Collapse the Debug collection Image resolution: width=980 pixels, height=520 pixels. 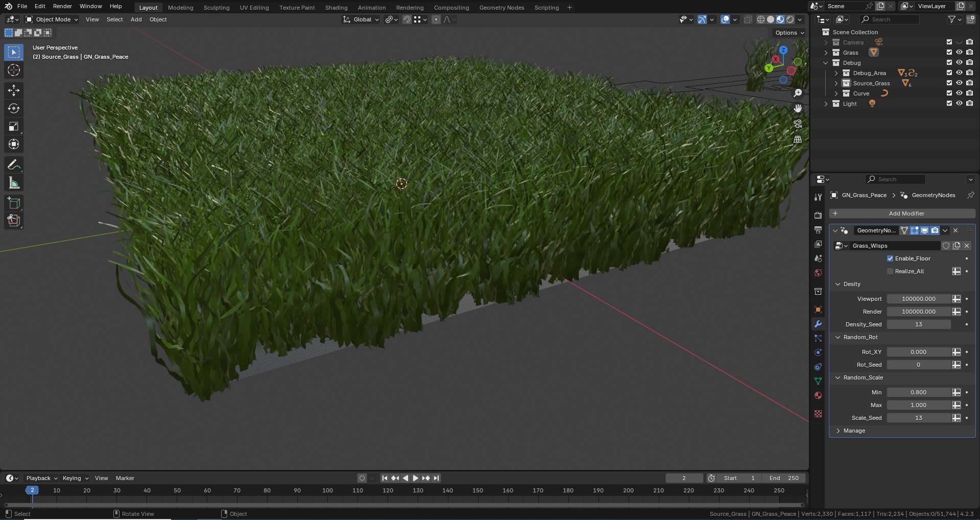(x=825, y=62)
